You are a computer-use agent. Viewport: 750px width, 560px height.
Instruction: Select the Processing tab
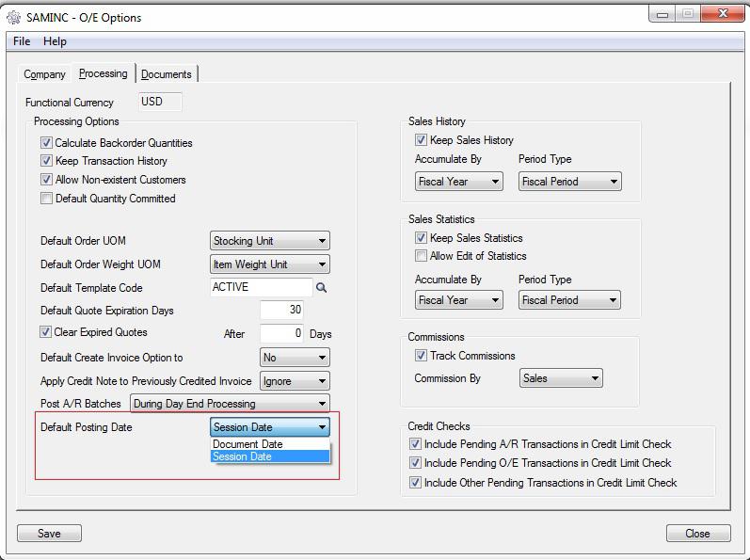(104, 73)
